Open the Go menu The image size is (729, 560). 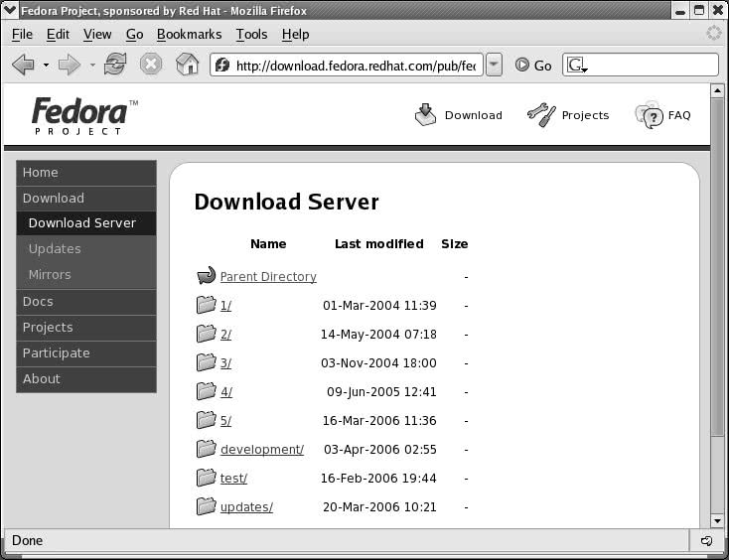point(134,35)
